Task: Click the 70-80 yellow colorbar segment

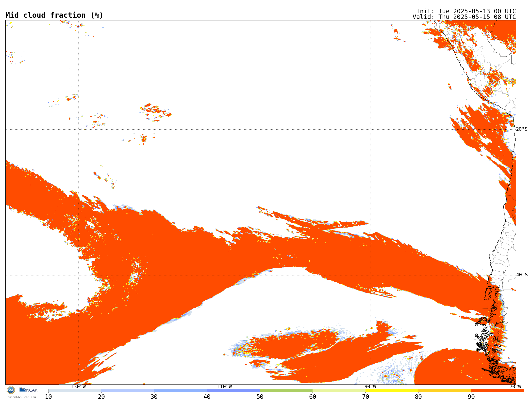Action: pos(392,391)
